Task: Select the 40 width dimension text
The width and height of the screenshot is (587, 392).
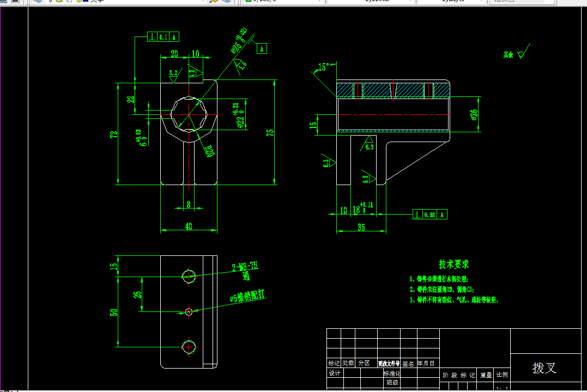Action: pyautogui.click(x=189, y=226)
